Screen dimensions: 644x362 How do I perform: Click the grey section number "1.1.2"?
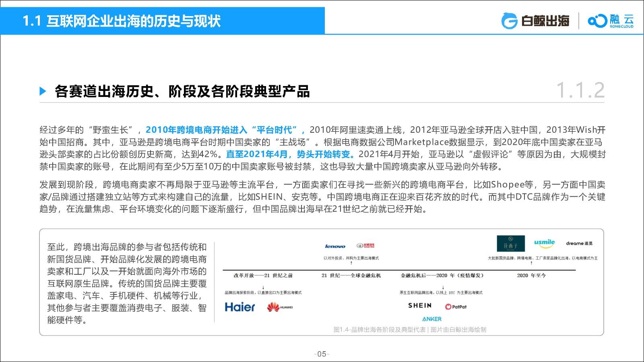580,90
